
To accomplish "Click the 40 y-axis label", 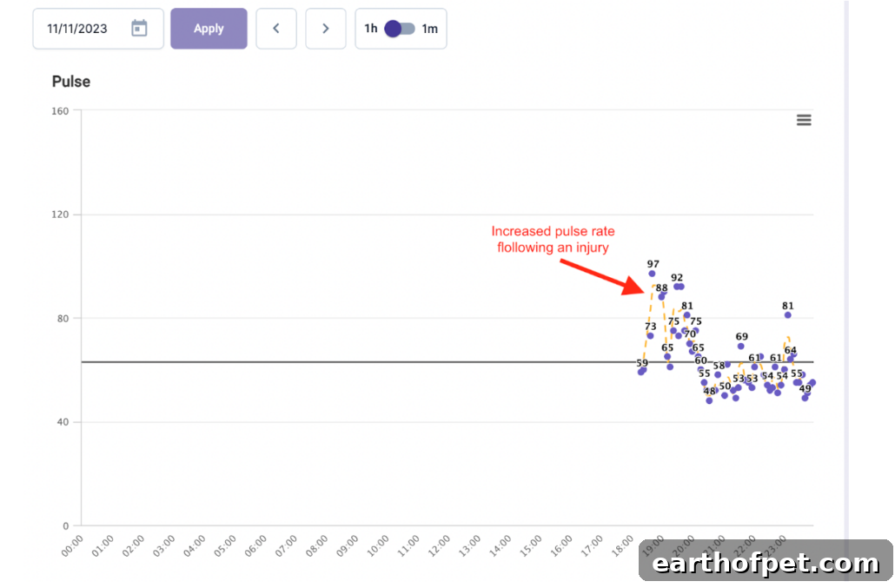I will pyautogui.click(x=63, y=422).
